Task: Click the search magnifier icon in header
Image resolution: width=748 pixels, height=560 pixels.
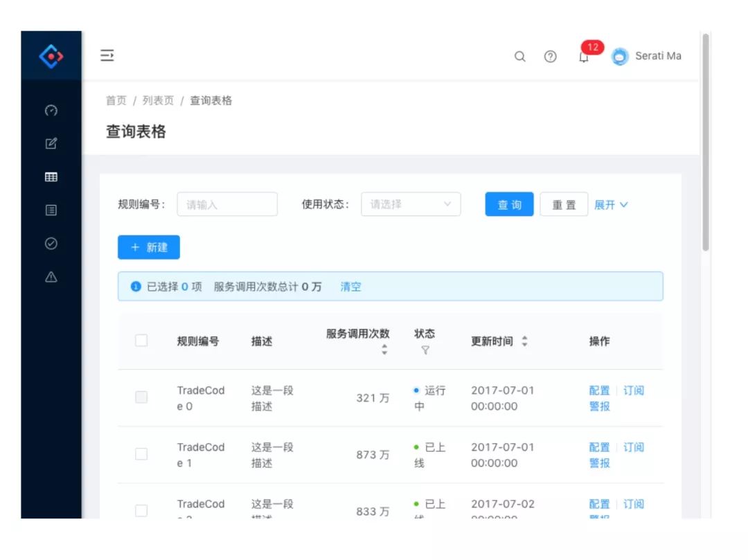Action: pos(519,57)
